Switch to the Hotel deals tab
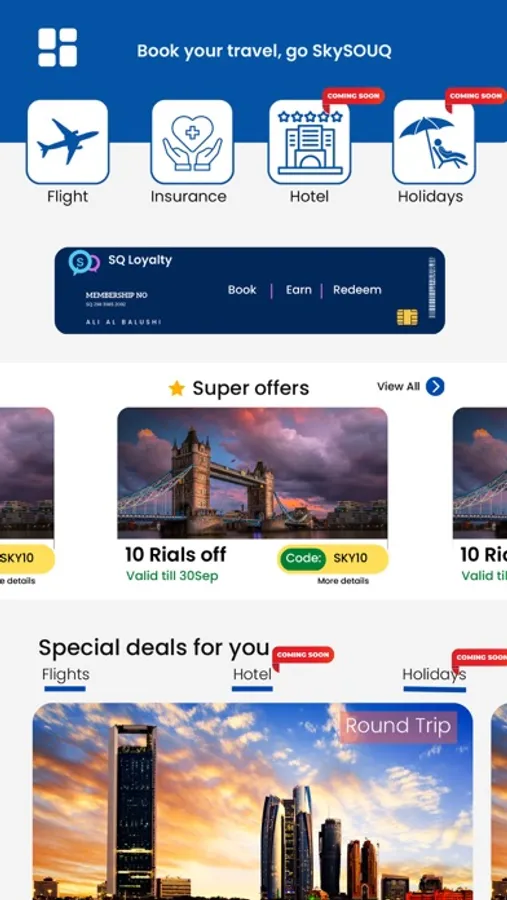Screen dimensions: 507x900 point(252,674)
